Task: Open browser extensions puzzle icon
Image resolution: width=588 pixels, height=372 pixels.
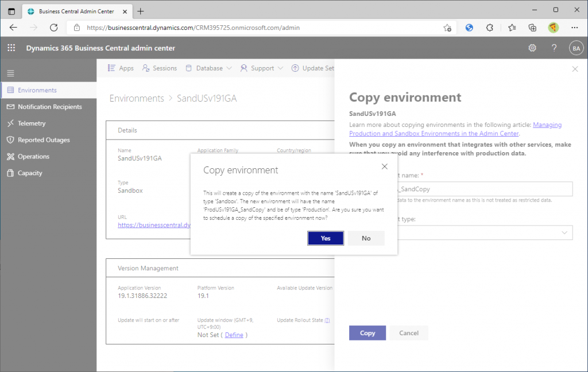Action: [x=489, y=28]
